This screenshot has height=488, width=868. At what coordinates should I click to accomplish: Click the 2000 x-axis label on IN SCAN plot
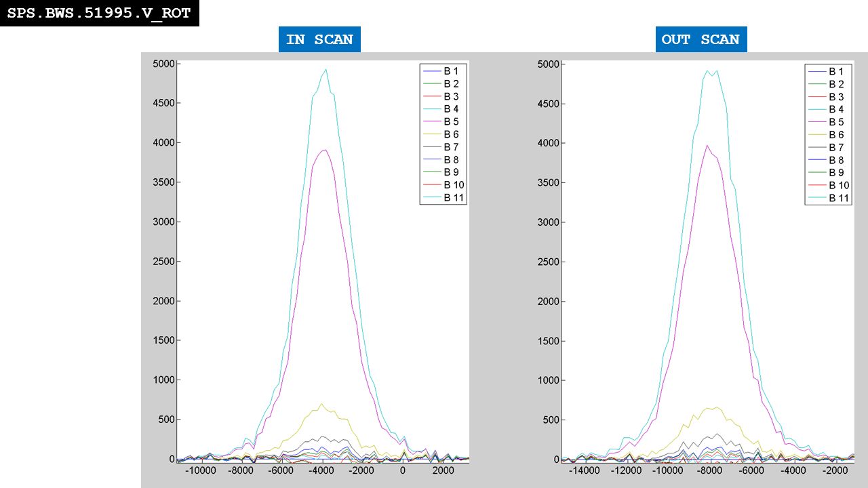443,471
